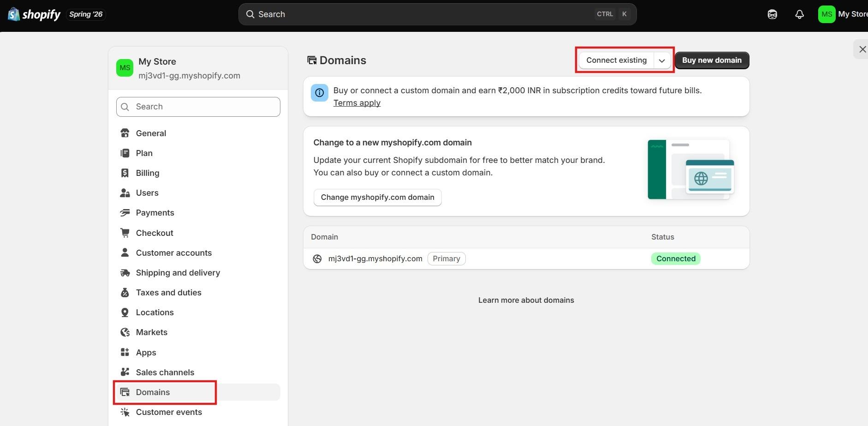Image resolution: width=868 pixels, height=426 pixels.
Task: Click globe icon beside mj3vd1-gg.myshopify.com row
Action: (x=317, y=259)
